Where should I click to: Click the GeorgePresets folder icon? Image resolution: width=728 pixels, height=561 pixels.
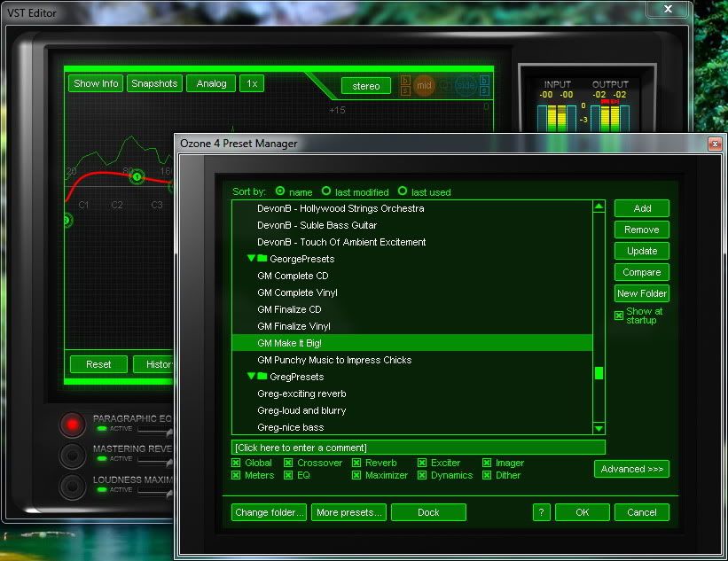coord(262,258)
